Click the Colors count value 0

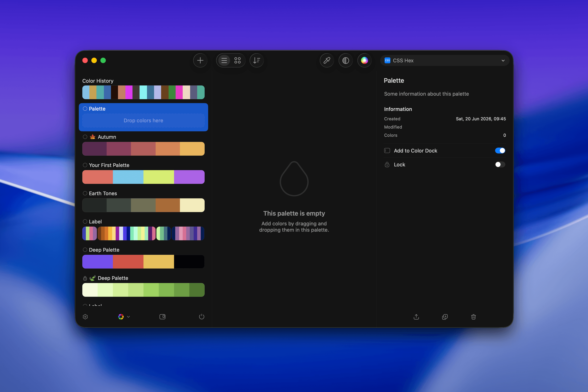[x=505, y=135]
